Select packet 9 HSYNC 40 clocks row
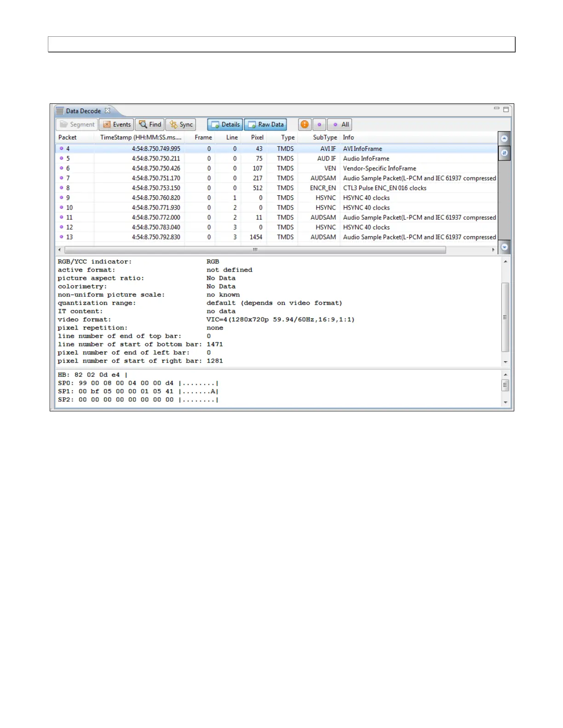Image resolution: width=563 pixels, height=728 pixels. [x=276, y=198]
